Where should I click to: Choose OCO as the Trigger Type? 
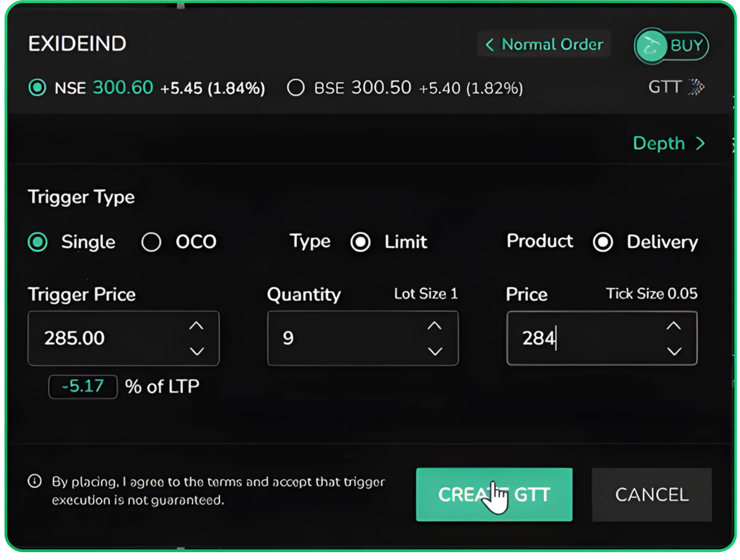pos(151,241)
